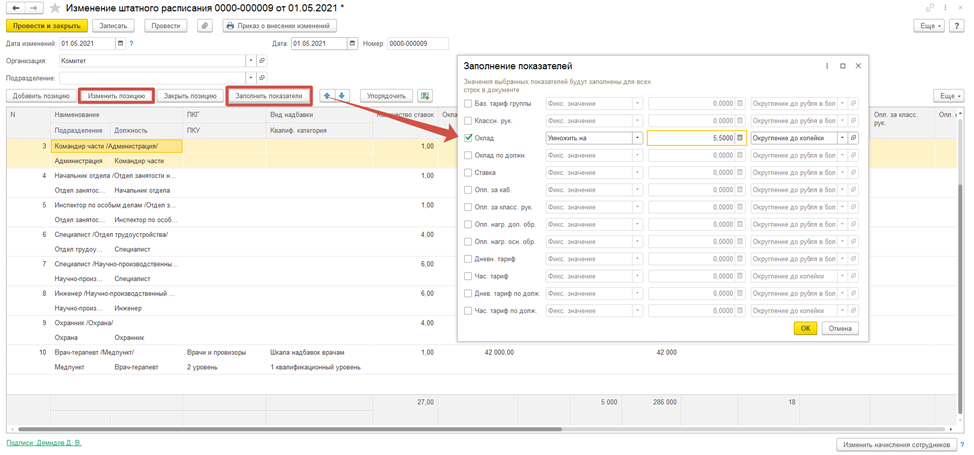Click the green table settings icon beside Упорядочить
Image resolution: width=974 pixels, height=455 pixels.
pos(425,96)
